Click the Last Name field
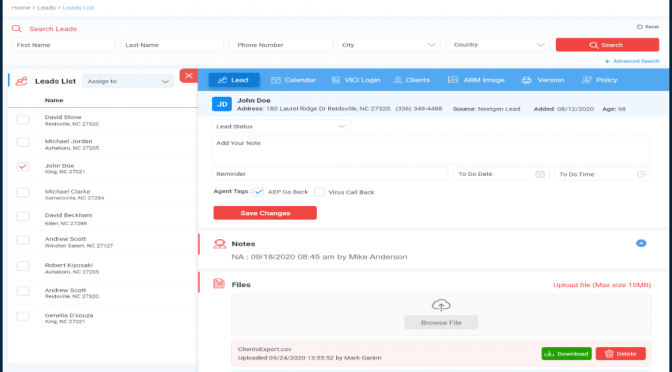672x372 pixels. (172, 45)
